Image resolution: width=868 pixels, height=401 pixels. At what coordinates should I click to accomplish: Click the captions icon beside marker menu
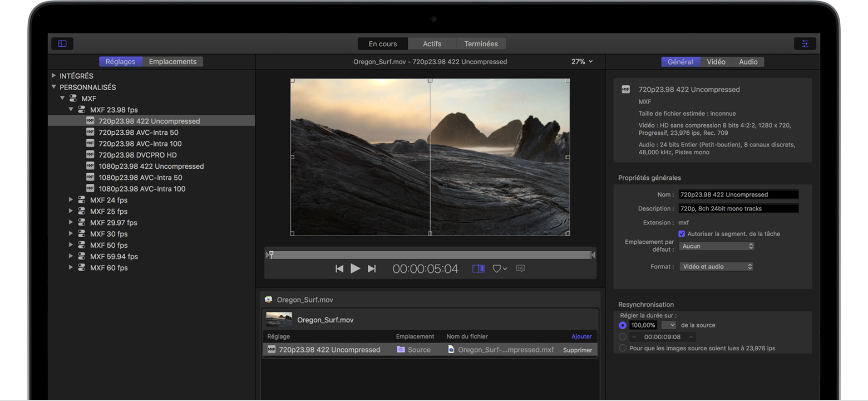(520, 268)
